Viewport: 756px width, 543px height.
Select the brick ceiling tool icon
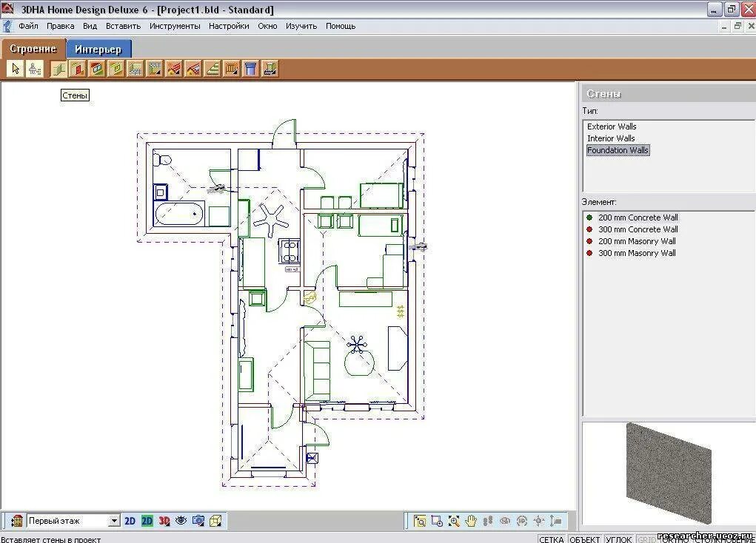coord(155,69)
